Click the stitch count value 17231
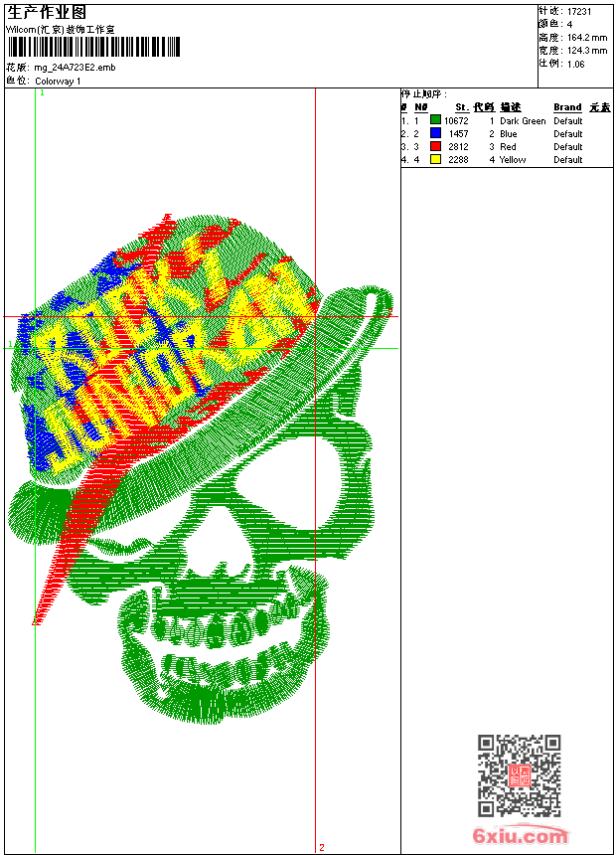The width and height of the screenshot is (616, 855). pos(579,12)
